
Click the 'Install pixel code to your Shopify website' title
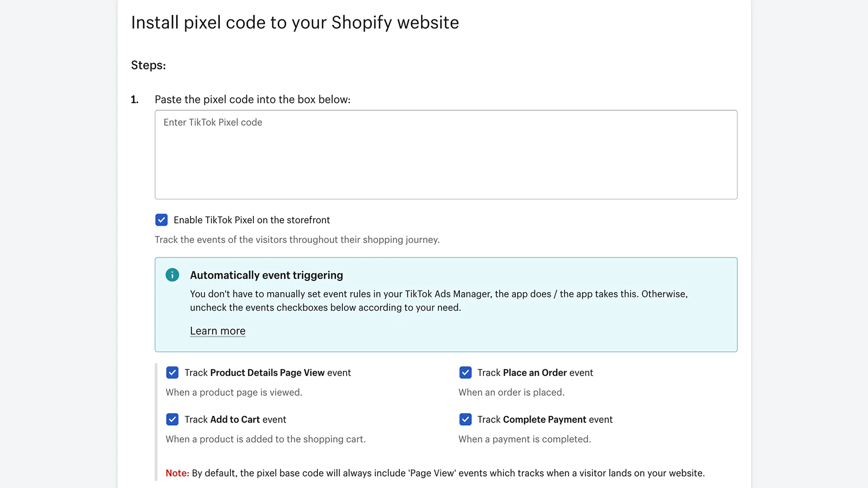point(295,22)
